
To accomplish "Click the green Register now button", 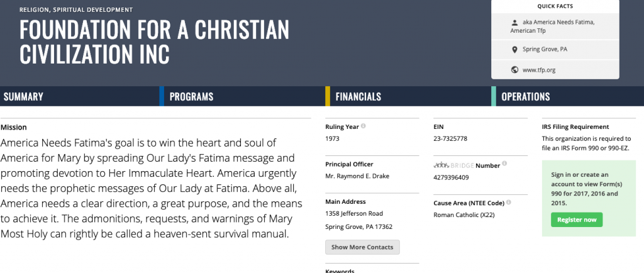I will [x=577, y=220].
